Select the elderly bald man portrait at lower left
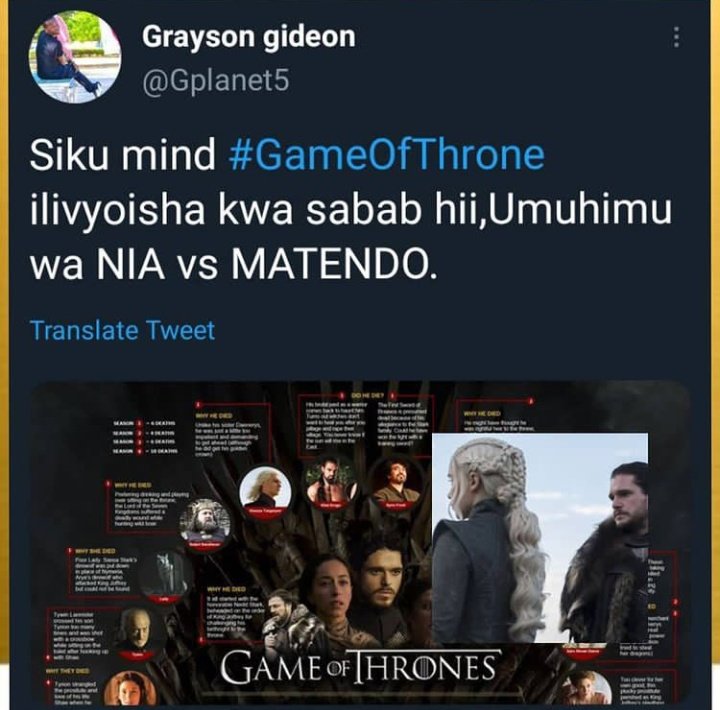720x710 pixels. [137, 630]
